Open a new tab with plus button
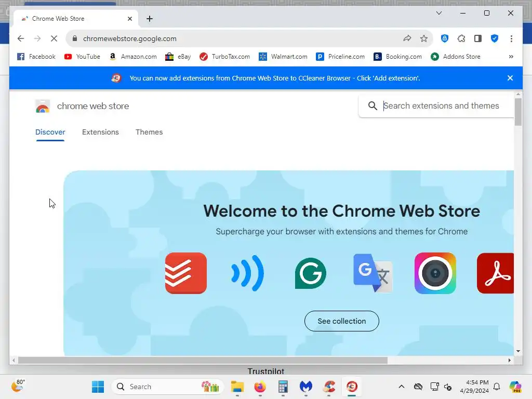This screenshot has width=532, height=399. (x=150, y=19)
